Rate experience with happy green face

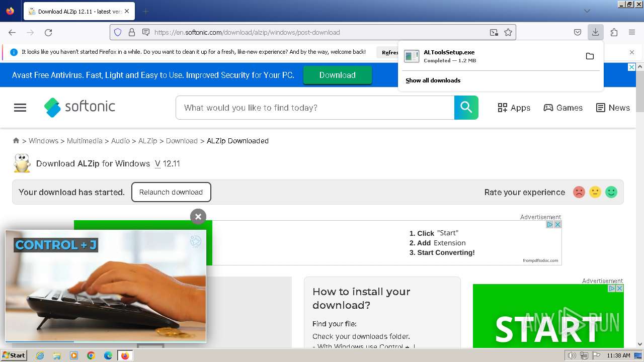(611, 192)
